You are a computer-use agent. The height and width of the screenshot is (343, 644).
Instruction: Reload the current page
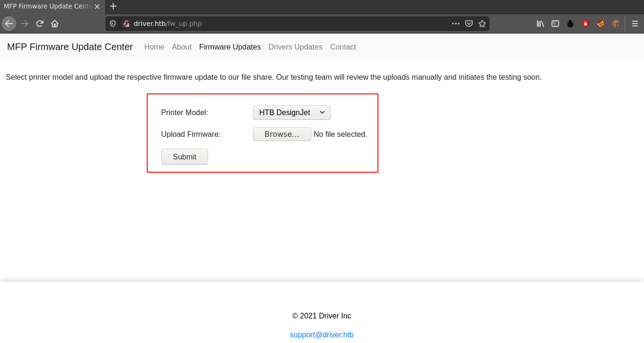[40, 24]
